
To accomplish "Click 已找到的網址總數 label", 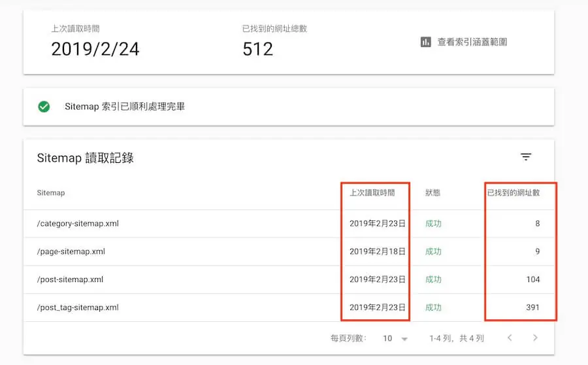I will click(x=274, y=29).
